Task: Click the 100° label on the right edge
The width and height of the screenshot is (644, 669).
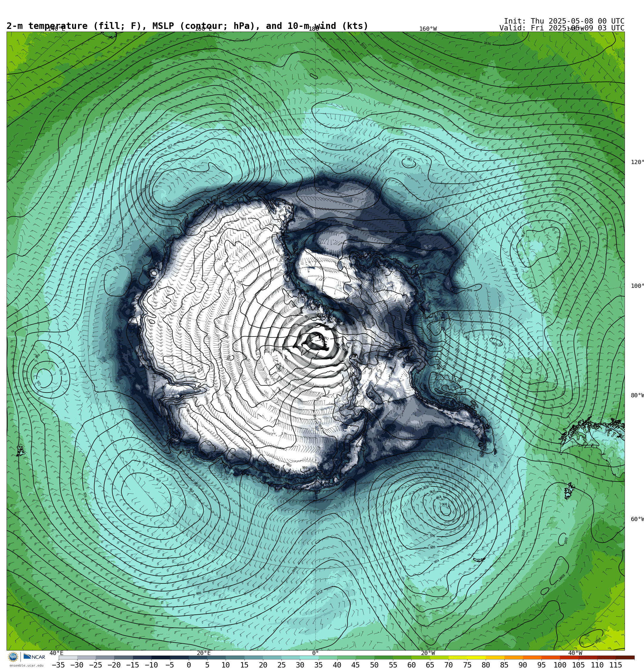Action: pos(637,286)
